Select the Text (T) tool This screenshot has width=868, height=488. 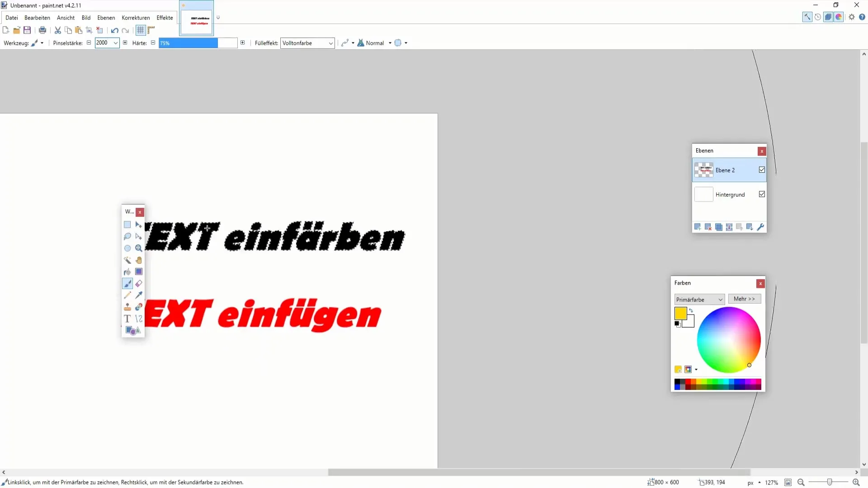point(127,319)
